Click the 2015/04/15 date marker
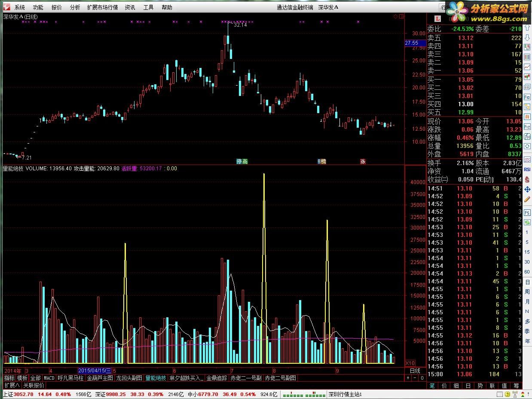The height and width of the screenshot is (399, 532). (x=95, y=371)
